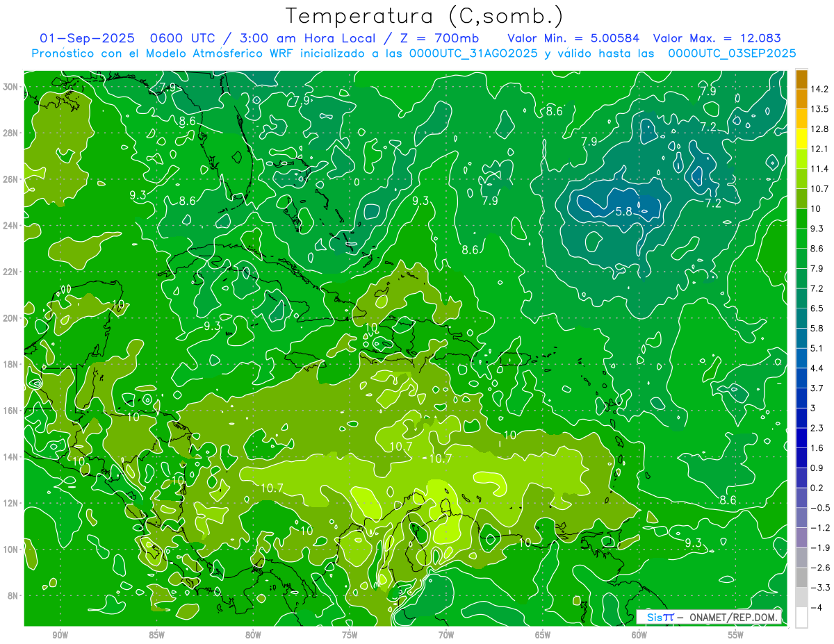Click the "Valor Min. = 5.00584" readout

573,39
